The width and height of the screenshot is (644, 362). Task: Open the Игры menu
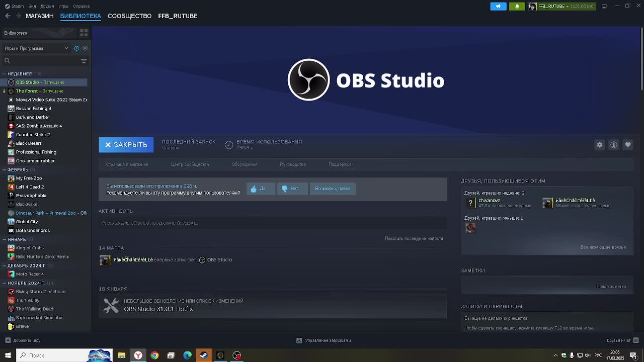pyautogui.click(x=63, y=6)
